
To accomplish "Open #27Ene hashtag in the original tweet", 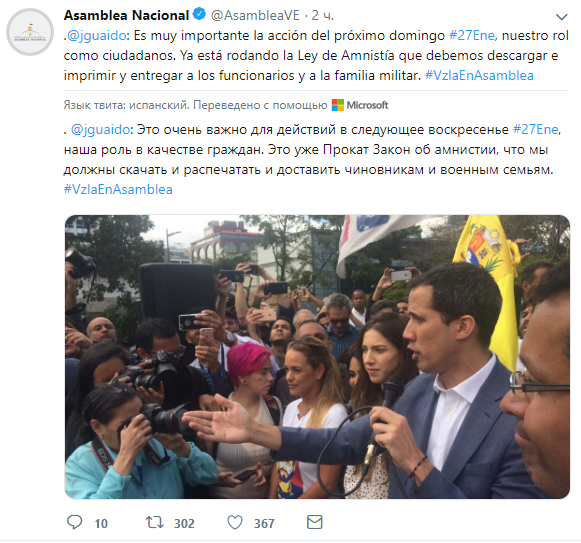I will [472, 36].
